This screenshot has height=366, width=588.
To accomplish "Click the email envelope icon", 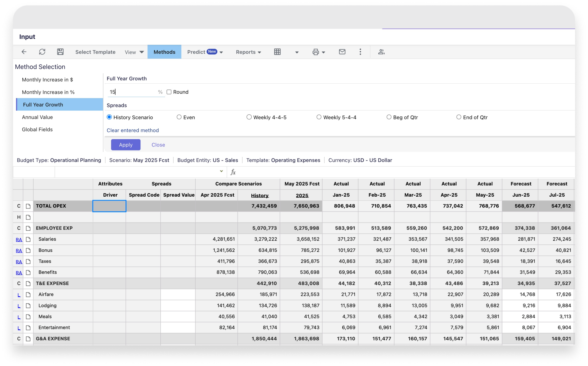I will pos(342,52).
